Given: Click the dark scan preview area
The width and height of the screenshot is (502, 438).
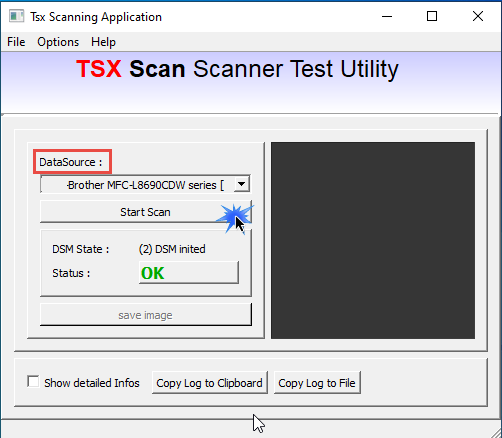Looking at the screenshot, I should click(373, 240).
